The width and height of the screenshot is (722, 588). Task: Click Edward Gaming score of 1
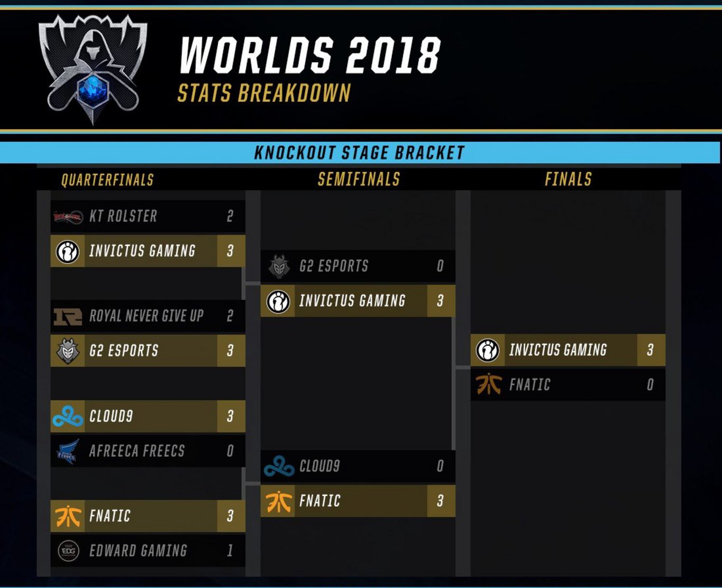pos(230,550)
